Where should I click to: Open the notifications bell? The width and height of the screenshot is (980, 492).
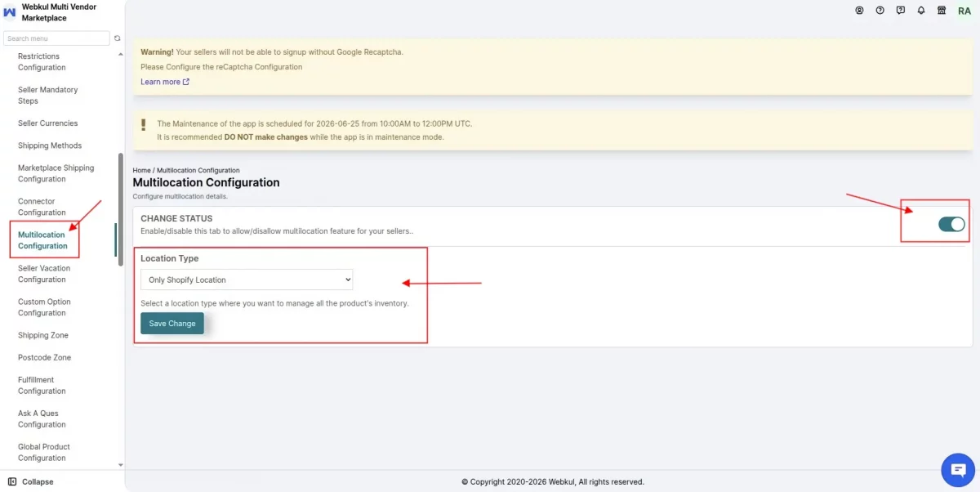click(x=921, y=11)
